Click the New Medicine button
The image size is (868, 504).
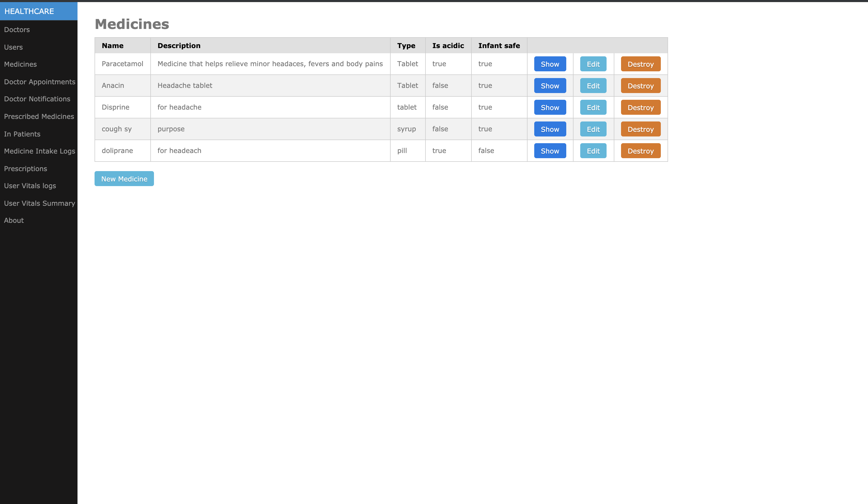pyautogui.click(x=124, y=179)
